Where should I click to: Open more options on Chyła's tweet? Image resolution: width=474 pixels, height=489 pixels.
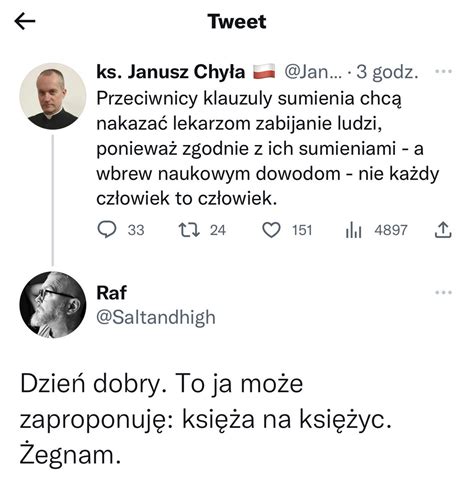(x=444, y=71)
